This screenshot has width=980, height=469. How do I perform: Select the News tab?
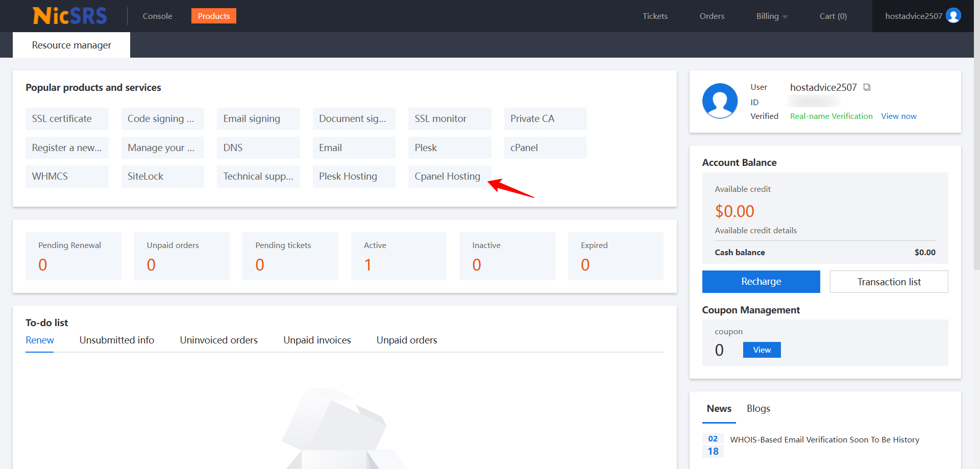pyautogui.click(x=719, y=408)
